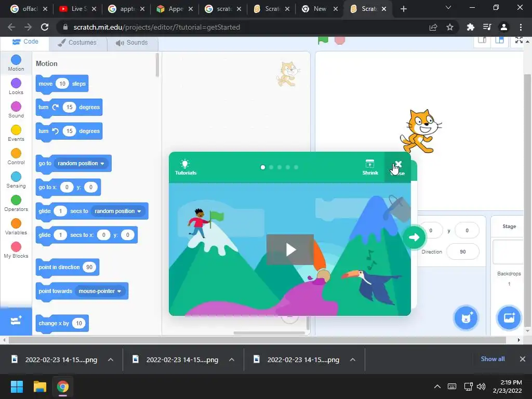This screenshot has width=532, height=399.
Task: Click the move 10 steps block
Action: coord(62,84)
